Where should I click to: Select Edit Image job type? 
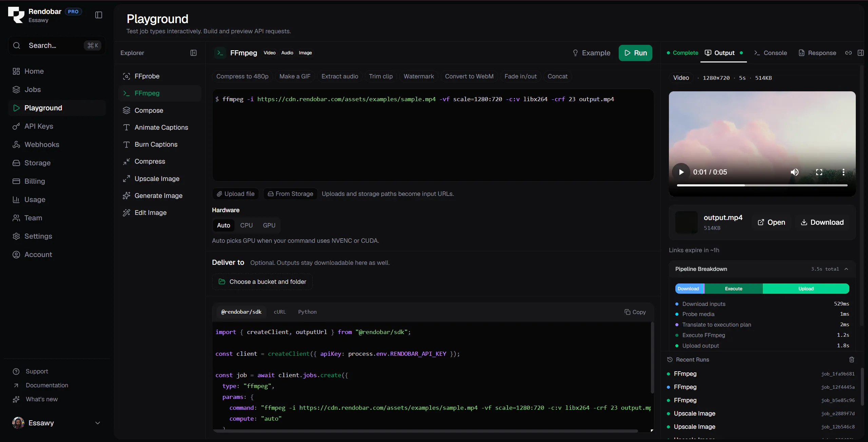pyautogui.click(x=160, y=213)
